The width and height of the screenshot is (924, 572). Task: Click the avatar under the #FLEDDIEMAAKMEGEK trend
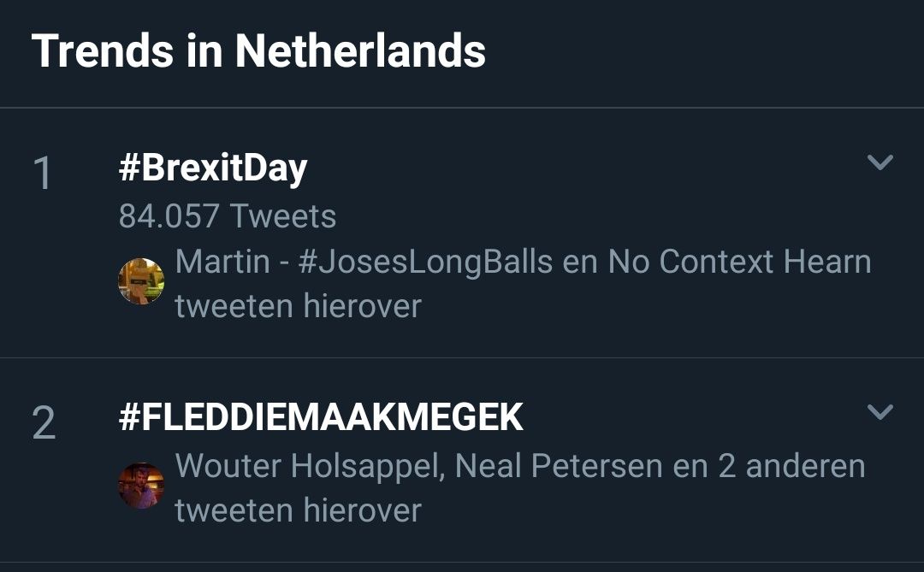point(140,486)
